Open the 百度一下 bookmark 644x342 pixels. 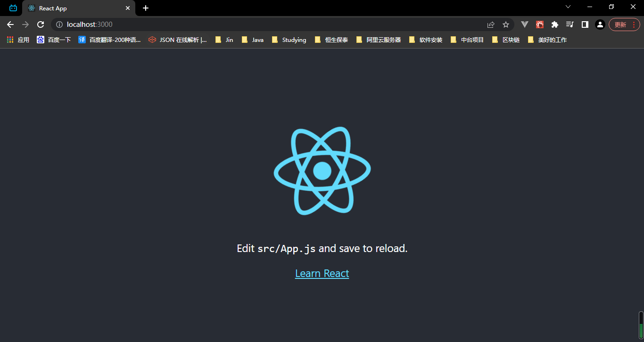(54, 40)
